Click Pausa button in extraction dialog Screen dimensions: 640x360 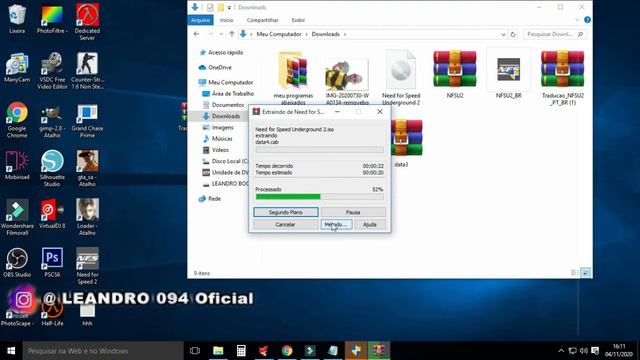(353, 212)
